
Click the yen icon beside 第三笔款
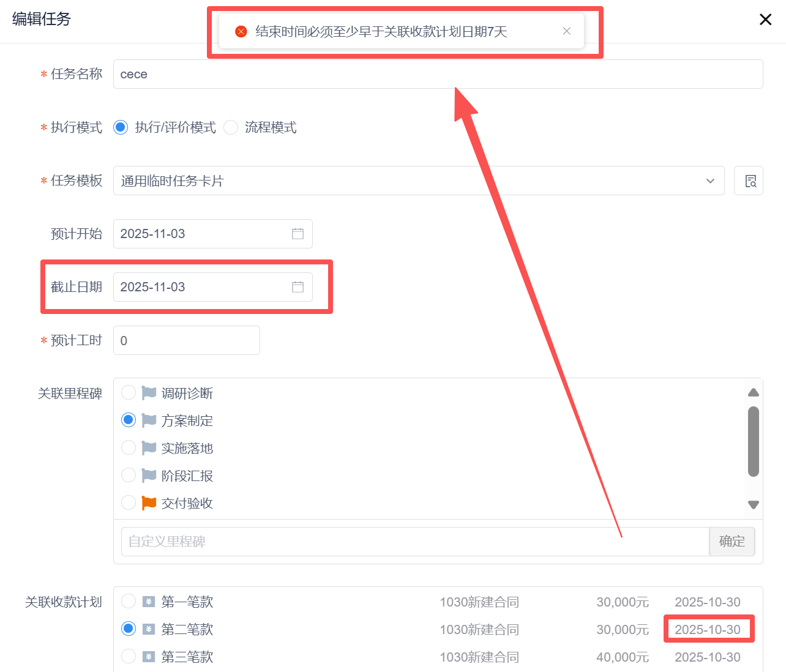point(148,657)
